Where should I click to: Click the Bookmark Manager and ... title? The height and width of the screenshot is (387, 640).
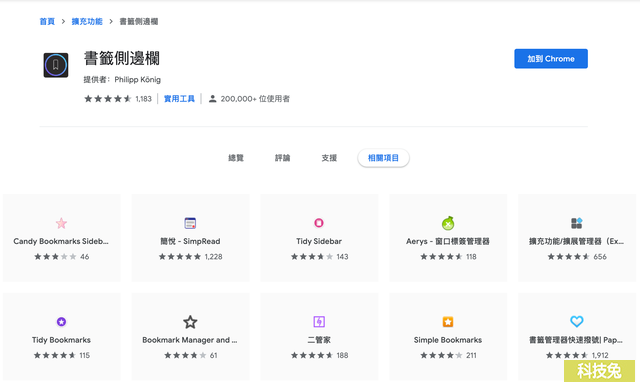[x=190, y=340]
